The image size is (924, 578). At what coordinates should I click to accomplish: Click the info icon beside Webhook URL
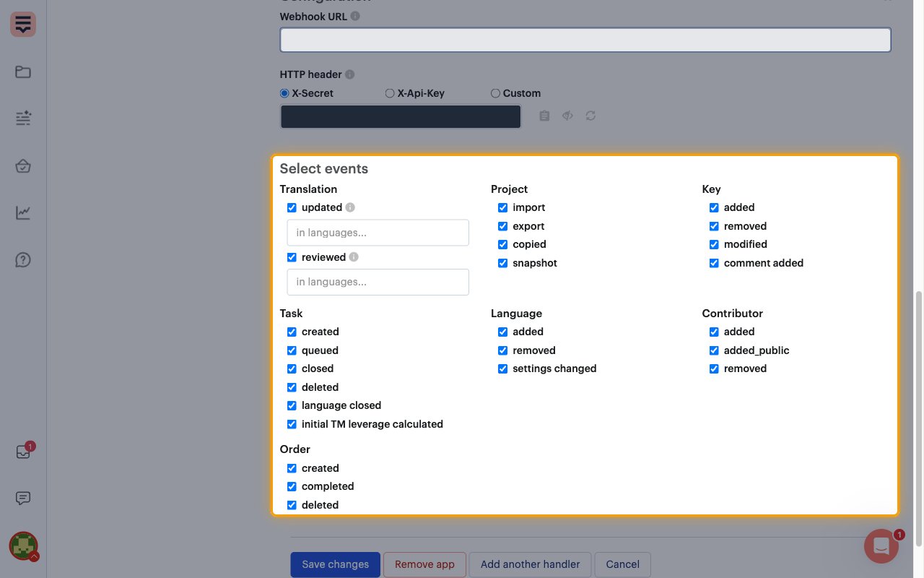pos(355,16)
